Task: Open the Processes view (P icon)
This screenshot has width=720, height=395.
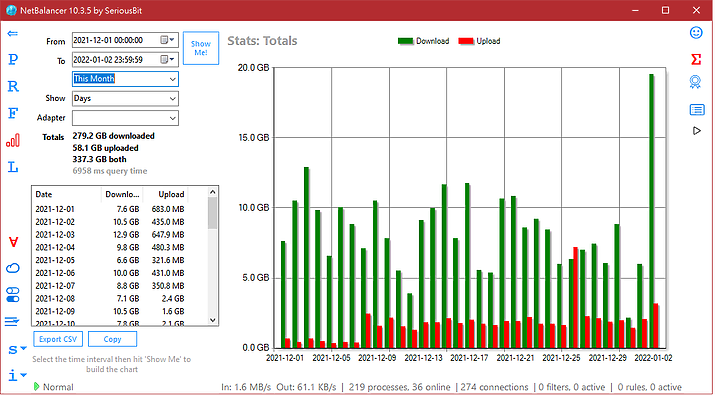Action: tap(13, 59)
